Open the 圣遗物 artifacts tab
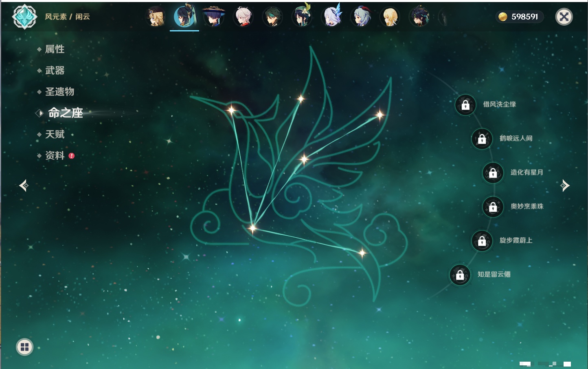The height and width of the screenshot is (369, 588). [x=59, y=92]
